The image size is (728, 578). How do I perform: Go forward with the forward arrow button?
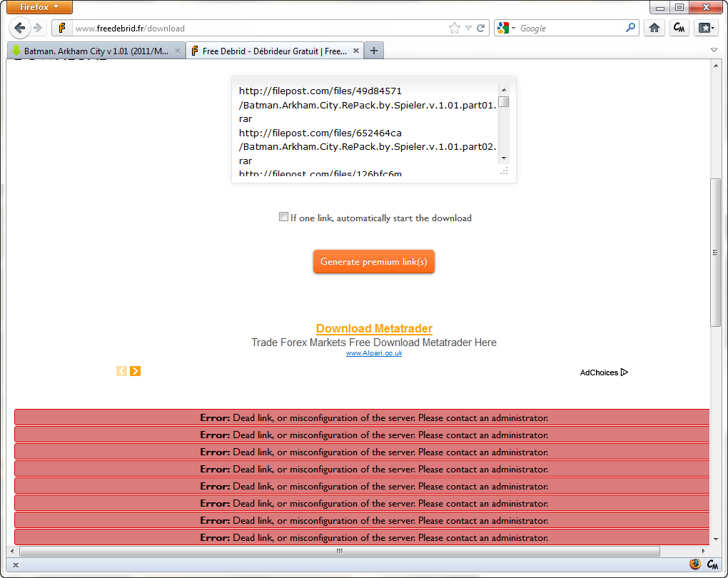pos(38,28)
